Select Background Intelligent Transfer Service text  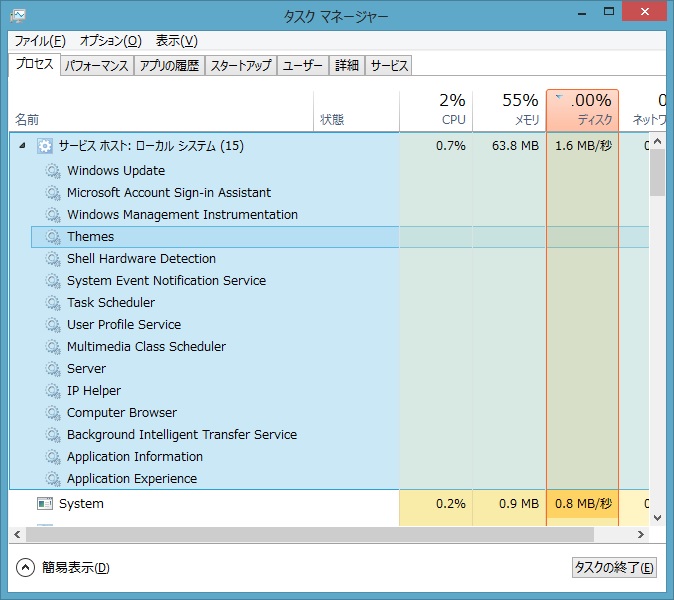coord(182,435)
